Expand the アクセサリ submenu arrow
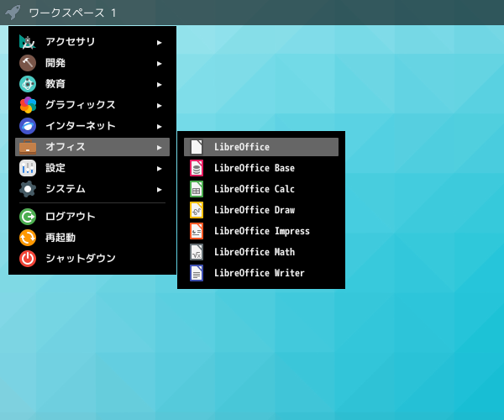The width and height of the screenshot is (504, 420). (x=159, y=42)
